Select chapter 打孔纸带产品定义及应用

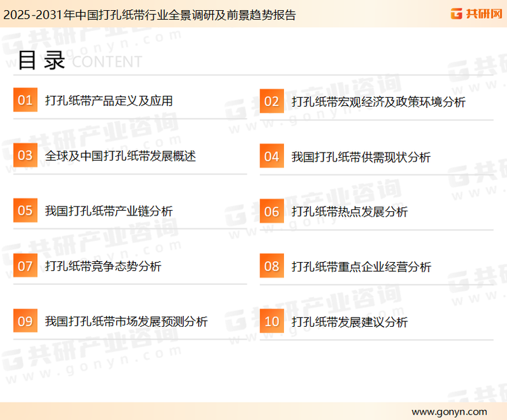point(109,101)
